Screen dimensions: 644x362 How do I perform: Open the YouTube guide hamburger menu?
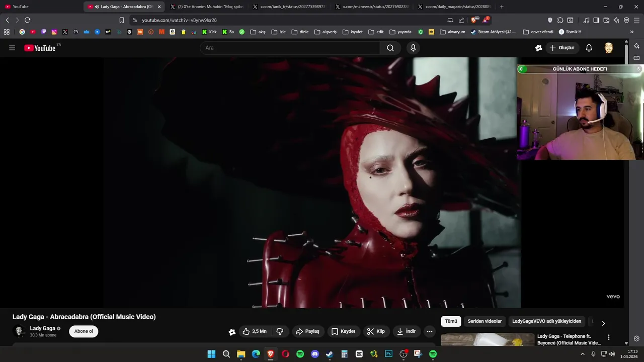pyautogui.click(x=12, y=48)
